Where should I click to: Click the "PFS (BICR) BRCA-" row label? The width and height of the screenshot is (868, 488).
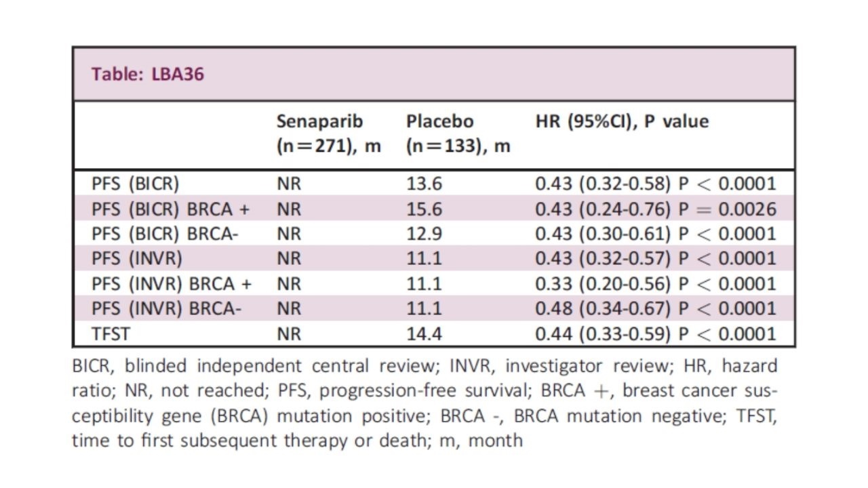[x=167, y=234]
